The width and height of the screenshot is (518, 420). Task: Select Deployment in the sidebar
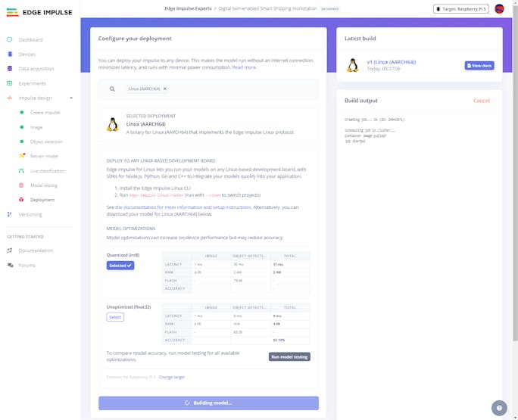(42, 200)
